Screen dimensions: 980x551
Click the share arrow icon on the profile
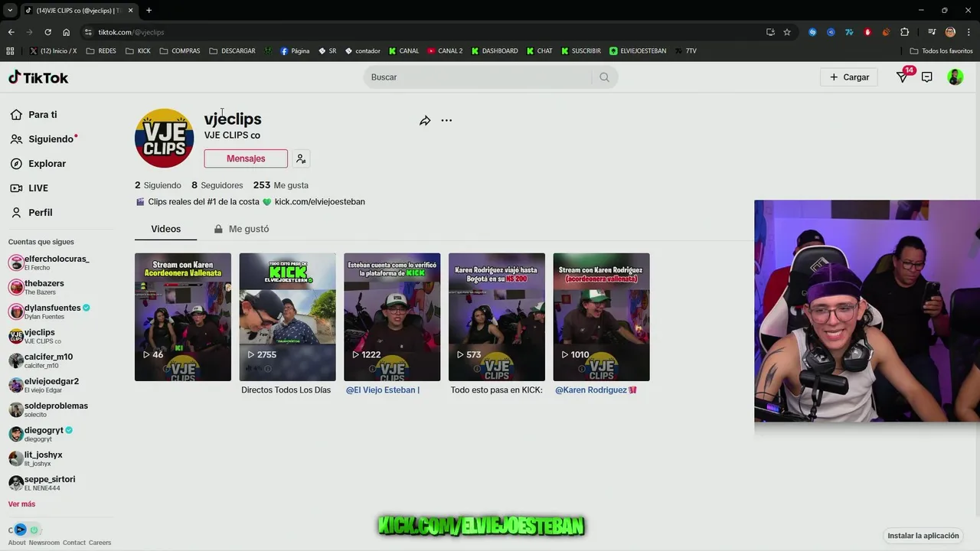coord(425,120)
